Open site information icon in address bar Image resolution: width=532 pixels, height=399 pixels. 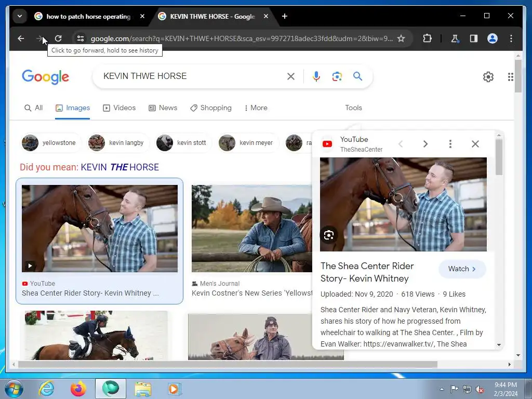point(81,38)
